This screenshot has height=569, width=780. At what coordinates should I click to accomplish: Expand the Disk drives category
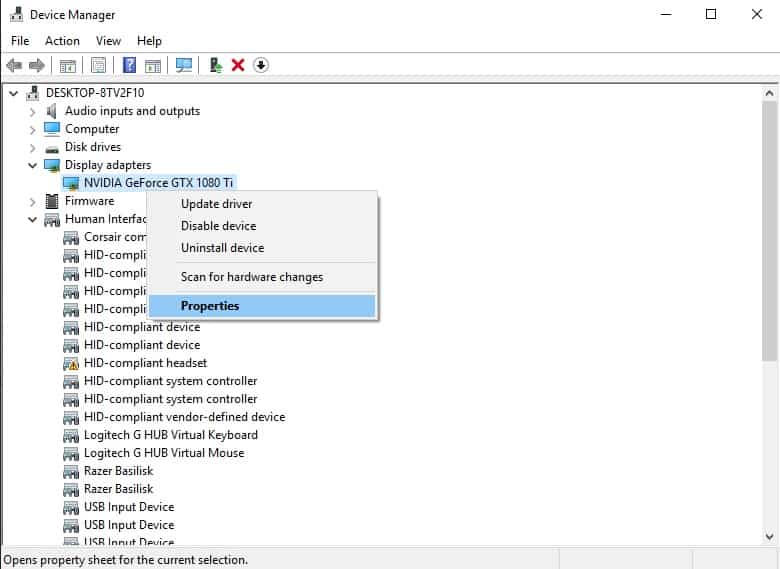coord(33,147)
